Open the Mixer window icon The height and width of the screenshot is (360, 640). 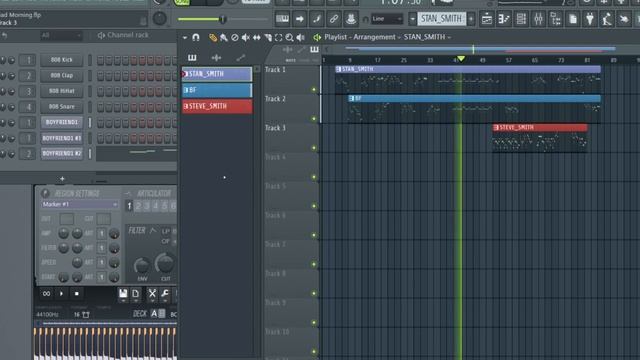[538, 19]
